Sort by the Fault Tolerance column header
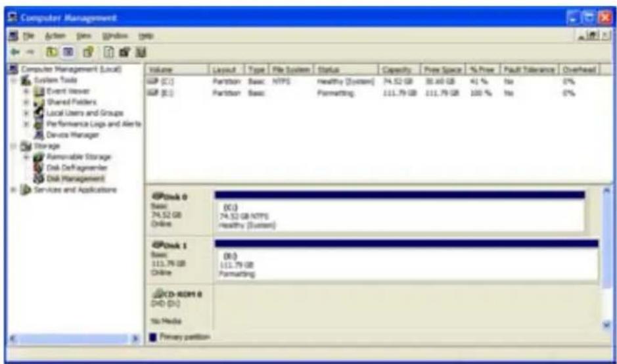617x364 pixels. point(529,70)
